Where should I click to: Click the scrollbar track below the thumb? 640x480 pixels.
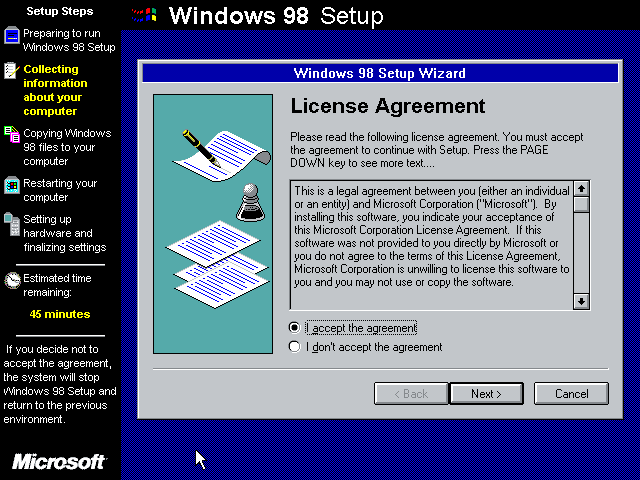tap(581, 253)
